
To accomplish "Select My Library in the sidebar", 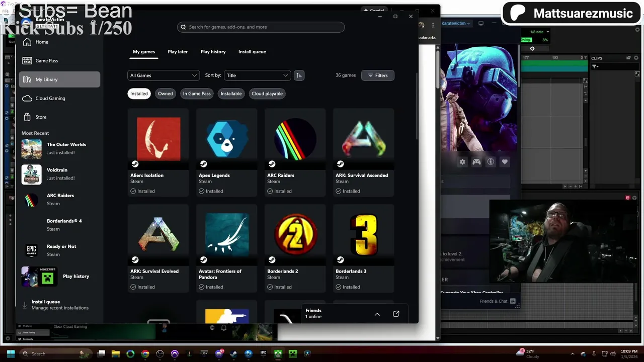I will (59, 79).
